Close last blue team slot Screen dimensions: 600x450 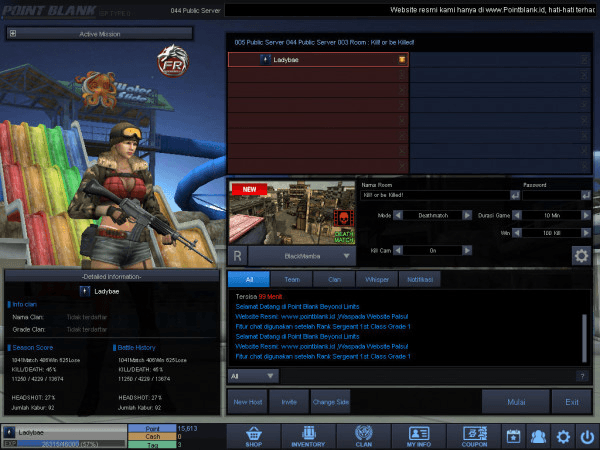(584, 166)
